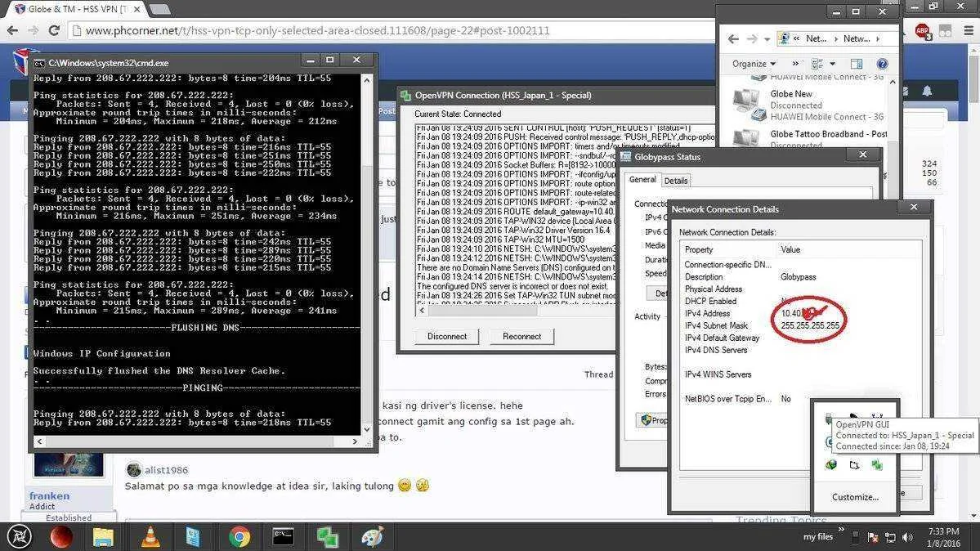980x551 pixels.
Task: Switch to Command Prompt via taskbar icon
Action: pos(283,536)
